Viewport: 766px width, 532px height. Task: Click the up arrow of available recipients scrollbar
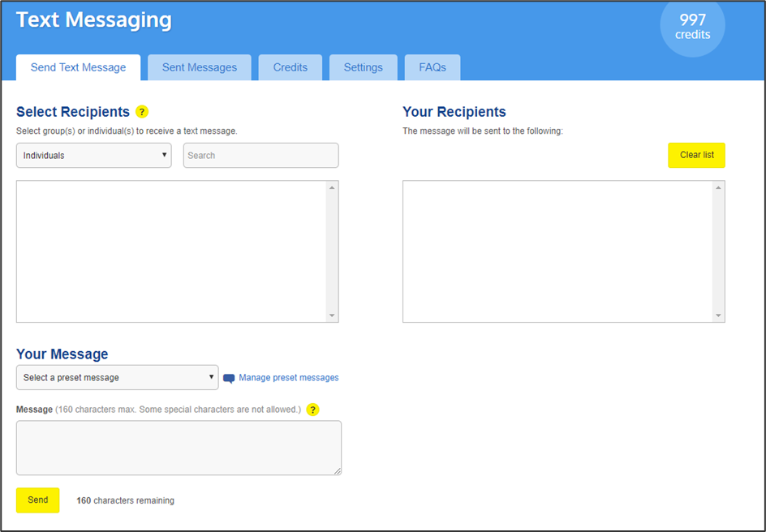pyautogui.click(x=331, y=188)
